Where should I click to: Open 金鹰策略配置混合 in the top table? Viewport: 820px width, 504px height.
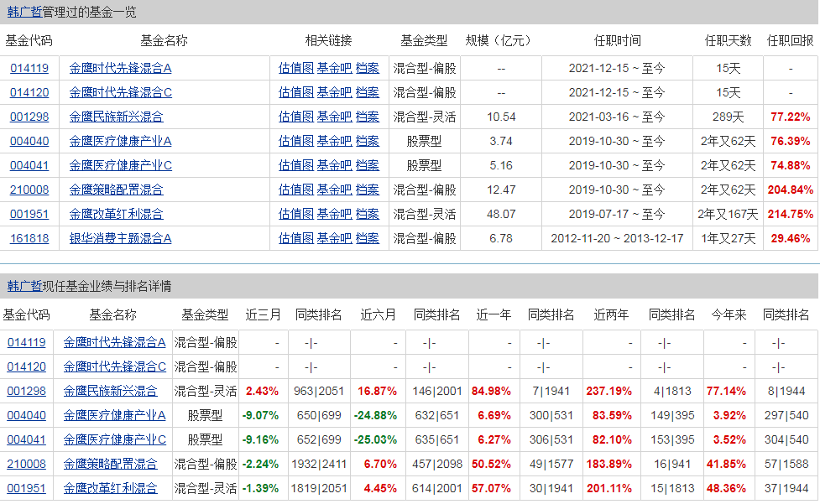click(x=116, y=190)
